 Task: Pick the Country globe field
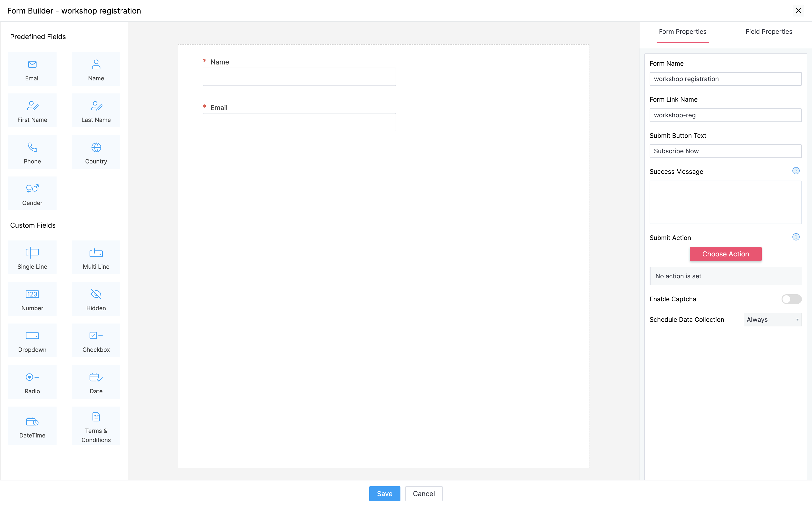point(96,152)
